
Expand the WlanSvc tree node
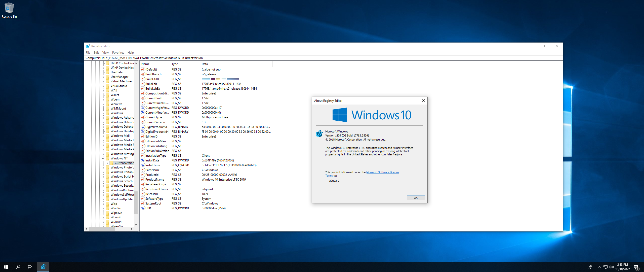[x=103, y=208]
